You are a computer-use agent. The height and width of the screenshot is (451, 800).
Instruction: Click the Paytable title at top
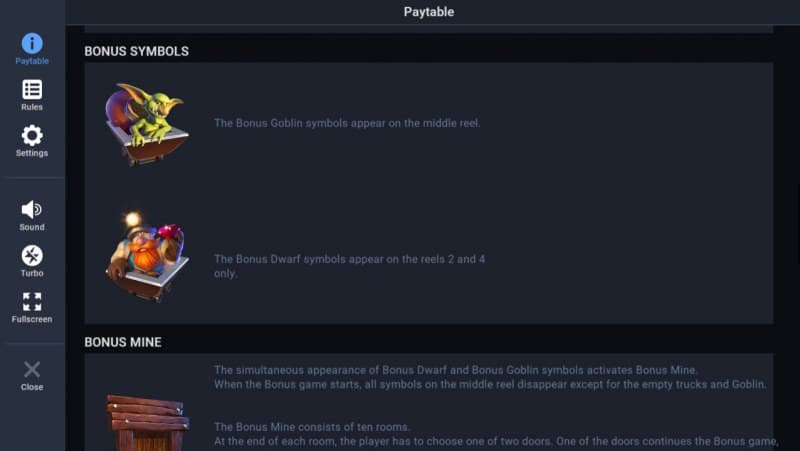(x=429, y=12)
